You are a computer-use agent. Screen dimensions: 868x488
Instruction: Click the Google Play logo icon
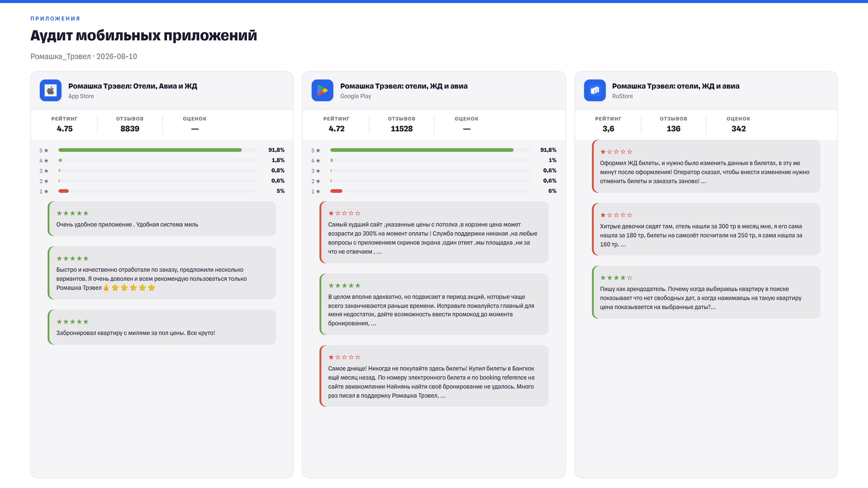[323, 90]
